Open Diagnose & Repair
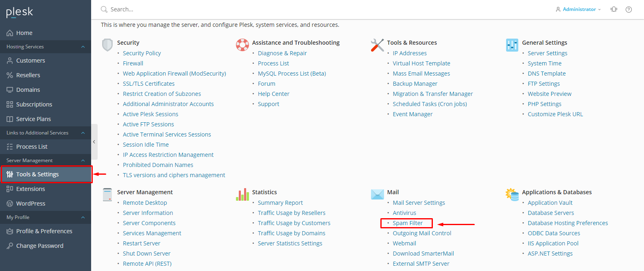The image size is (644, 271). (x=282, y=53)
